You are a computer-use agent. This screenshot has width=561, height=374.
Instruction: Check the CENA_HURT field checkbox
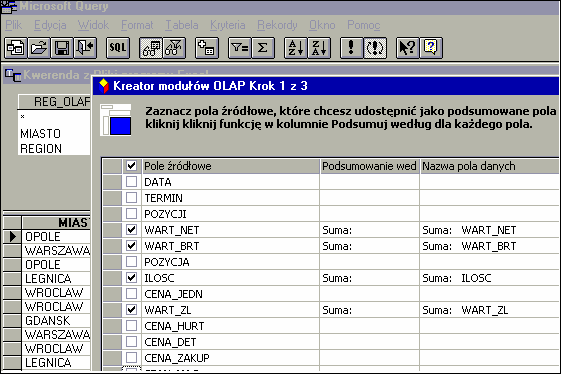pos(131,326)
